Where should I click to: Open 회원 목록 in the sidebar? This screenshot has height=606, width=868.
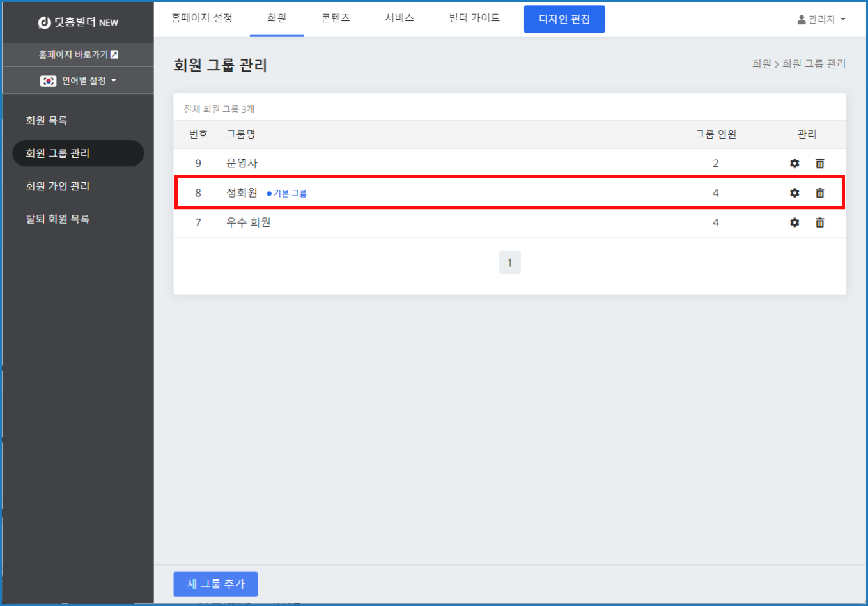(x=47, y=120)
